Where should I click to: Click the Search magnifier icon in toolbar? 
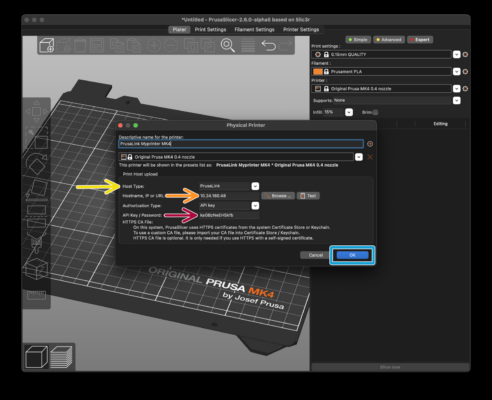[228, 45]
